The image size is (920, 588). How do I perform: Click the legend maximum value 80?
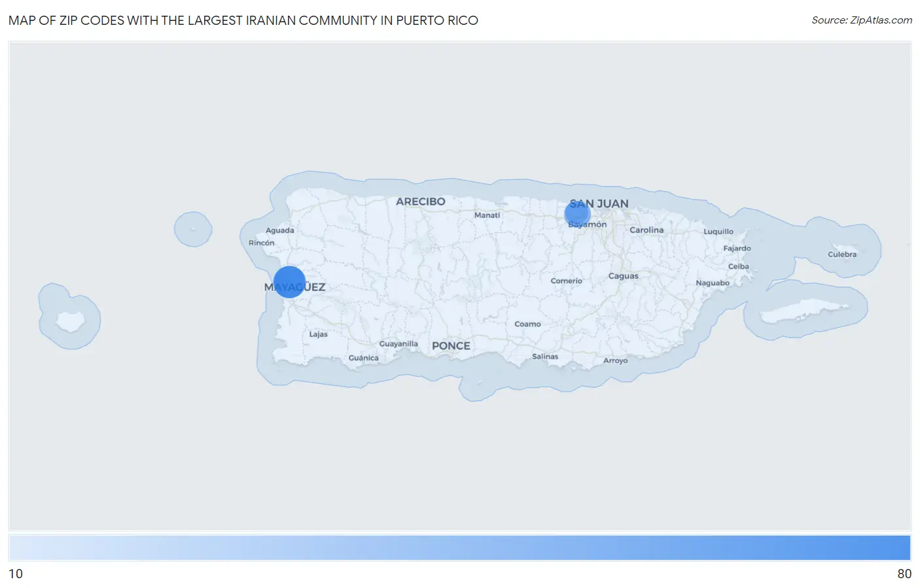(x=904, y=574)
